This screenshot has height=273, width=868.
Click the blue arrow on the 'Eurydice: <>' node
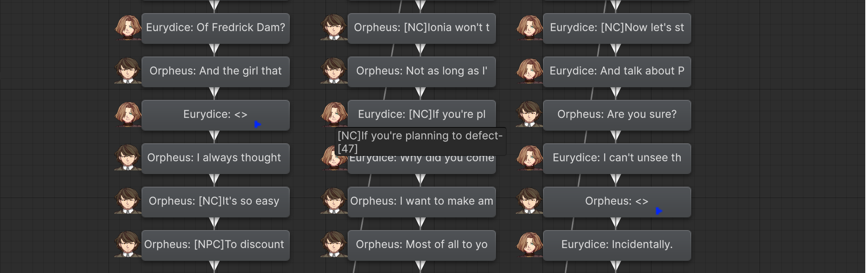tap(258, 124)
